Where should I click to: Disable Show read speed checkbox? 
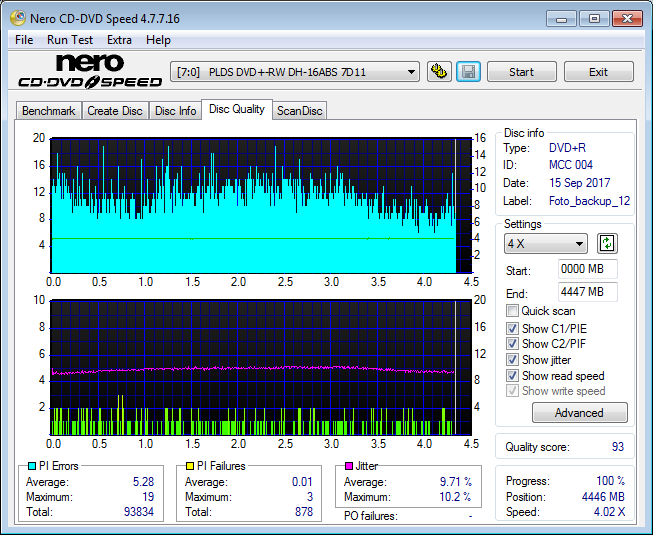(512, 376)
